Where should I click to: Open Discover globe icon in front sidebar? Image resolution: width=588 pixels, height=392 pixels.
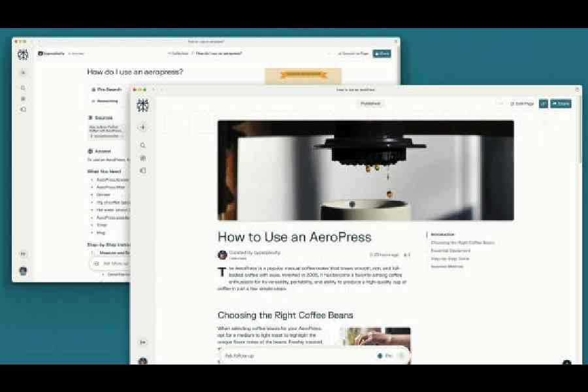[x=143, y=158]
